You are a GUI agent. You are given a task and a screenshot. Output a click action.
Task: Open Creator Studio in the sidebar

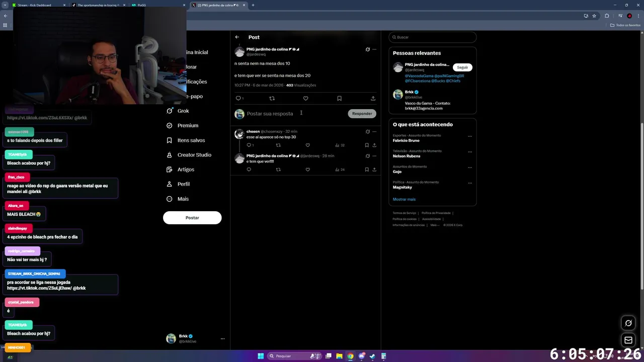189,155
